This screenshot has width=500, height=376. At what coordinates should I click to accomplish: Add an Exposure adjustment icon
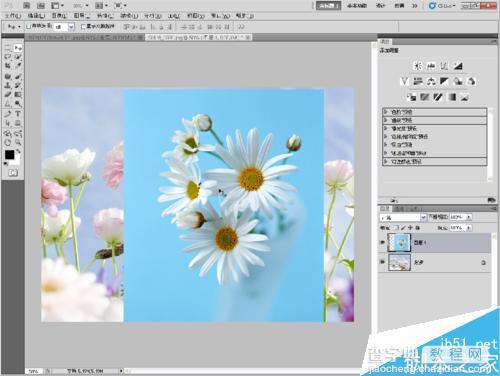click(458, 66)
